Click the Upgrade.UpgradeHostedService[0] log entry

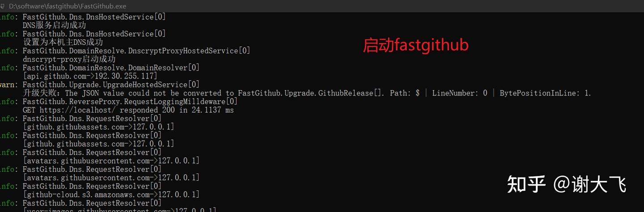[x=111, y=85]
